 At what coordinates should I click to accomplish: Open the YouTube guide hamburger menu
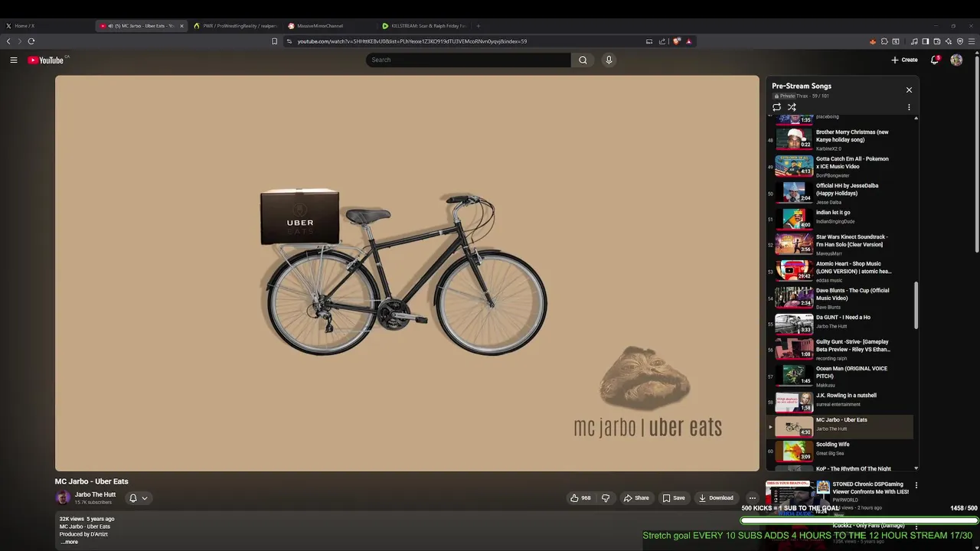(13, 60)
